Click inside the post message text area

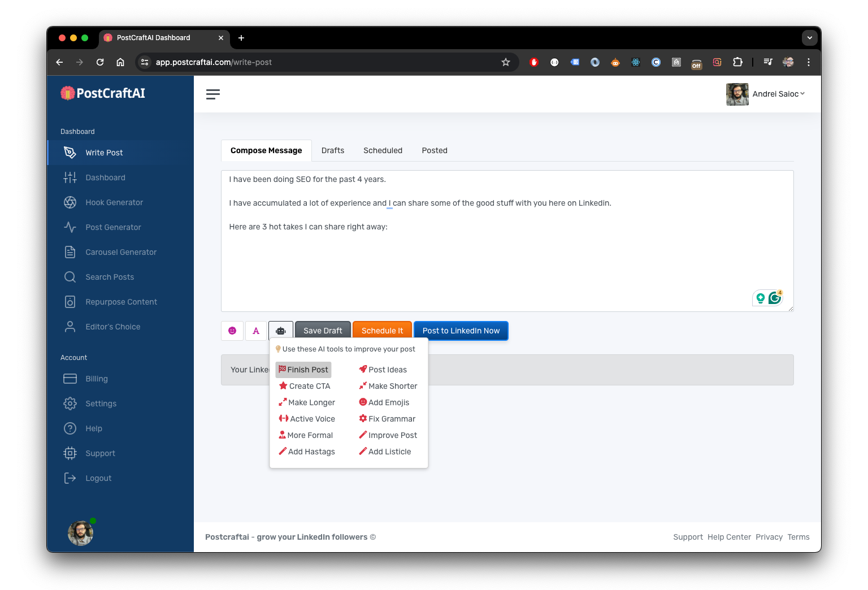(507, 241)
